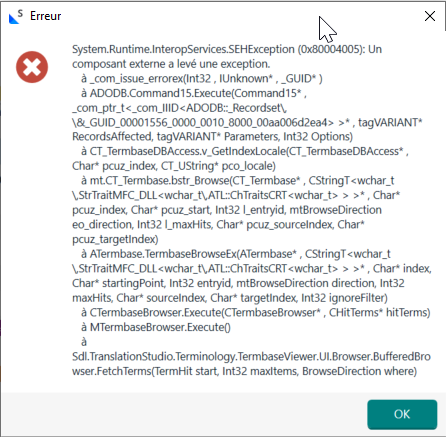
Task: Click the 'CT_TermbaseDBAccess.v_GetIndexLocale' line
Action: click(245, 151)
